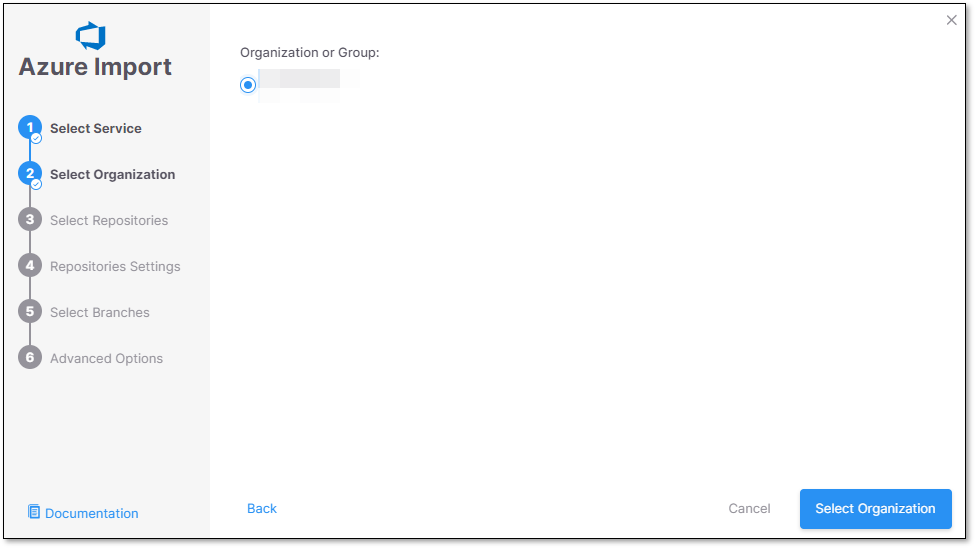975x548 pixels.
Task: Click the Azure DevOps logo icon
Action: 91,36
